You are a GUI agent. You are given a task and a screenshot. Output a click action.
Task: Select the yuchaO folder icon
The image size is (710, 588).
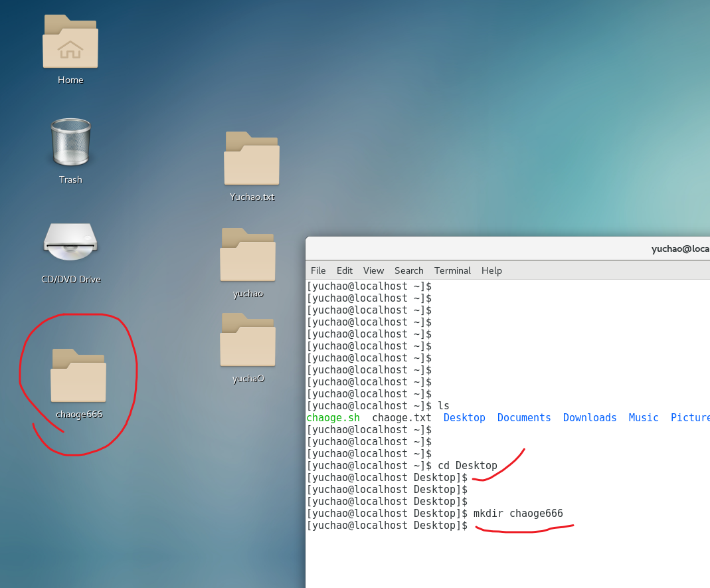pos(248,341)
